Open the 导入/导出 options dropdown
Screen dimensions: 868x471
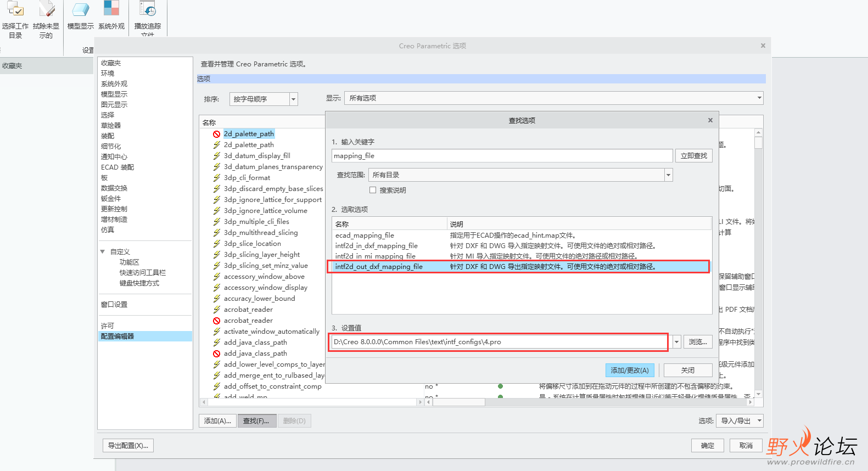pyautogui.click(x=742, y=421)
